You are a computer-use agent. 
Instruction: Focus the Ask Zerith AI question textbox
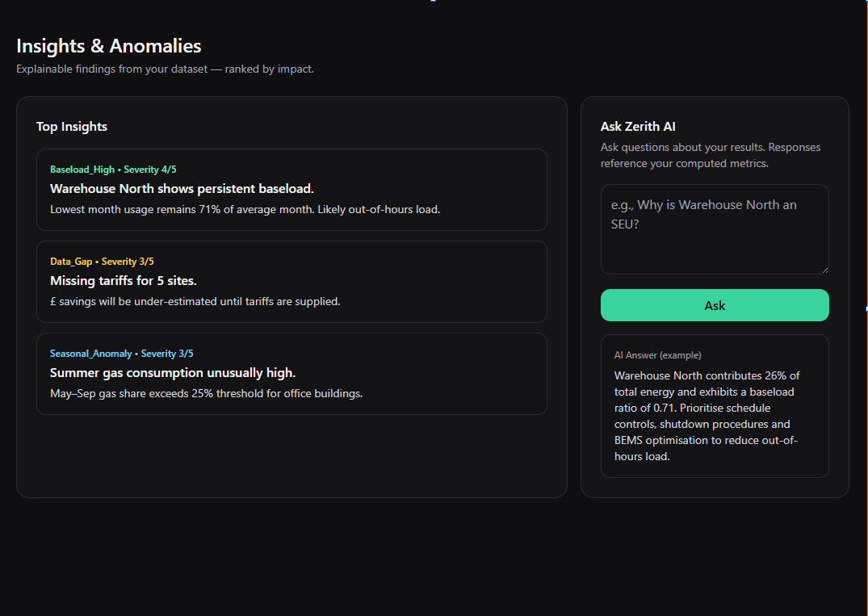pos(715,229)
